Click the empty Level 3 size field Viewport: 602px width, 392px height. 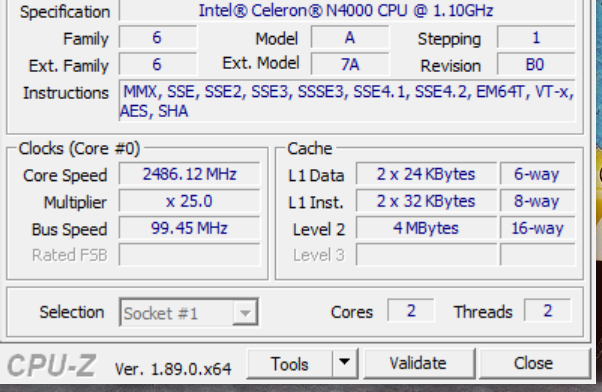click(426, 255)
